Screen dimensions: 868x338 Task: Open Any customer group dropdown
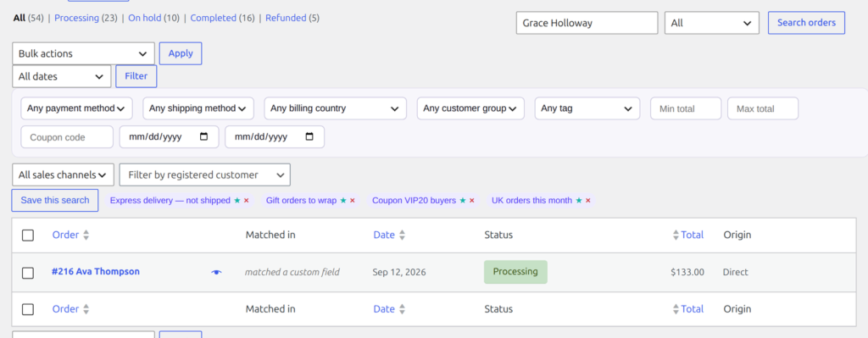click(x=470, y=108)
